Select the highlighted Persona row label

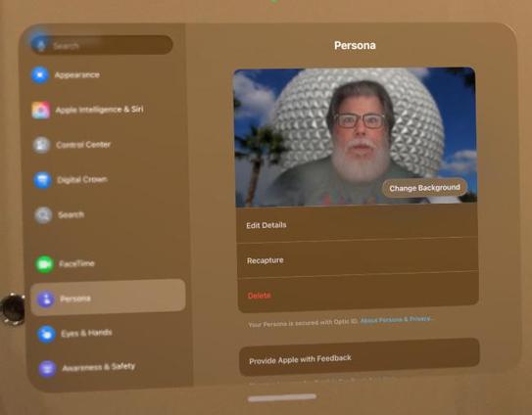(75, 299)
